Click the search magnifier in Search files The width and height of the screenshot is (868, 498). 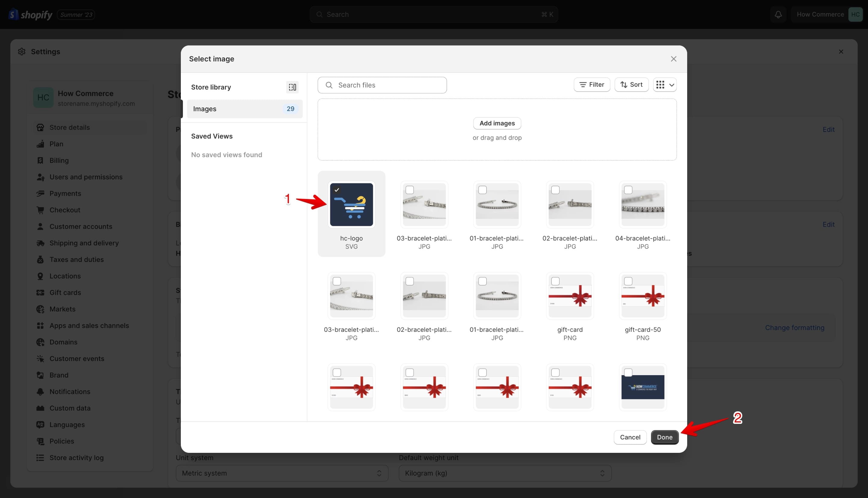coord(329,85)
